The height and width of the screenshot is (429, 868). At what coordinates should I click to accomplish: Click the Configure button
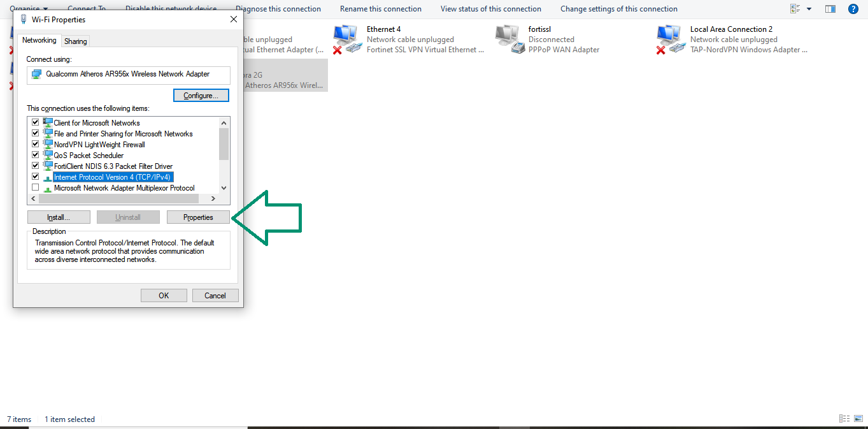click(x=201, y=96)
